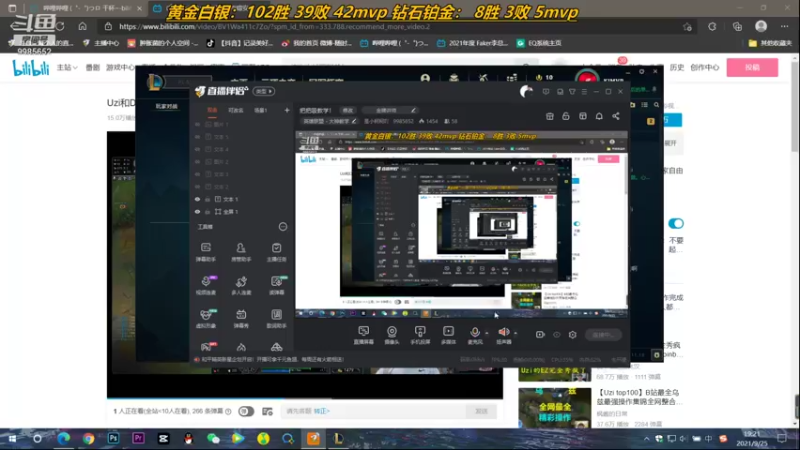Click the start streaming button in 直播伴侣

tap(603, 335)
